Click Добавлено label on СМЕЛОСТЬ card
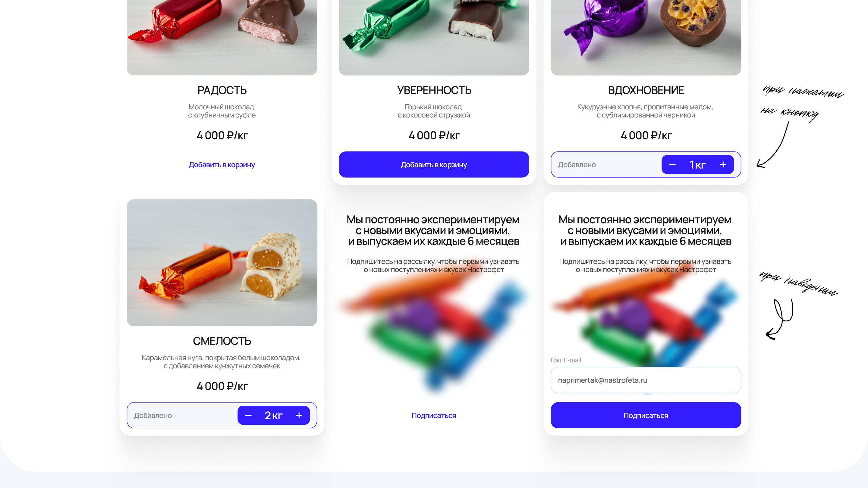 click(x=153, y=415)
